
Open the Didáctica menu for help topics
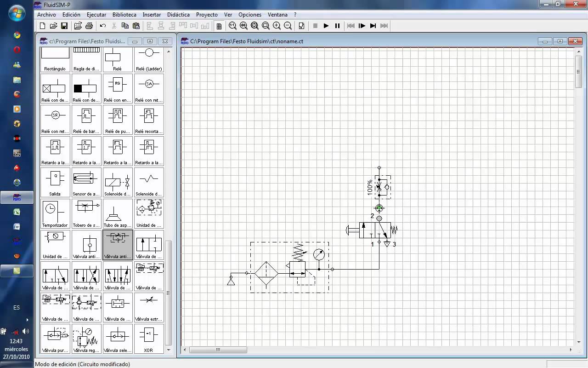point(178,14)
